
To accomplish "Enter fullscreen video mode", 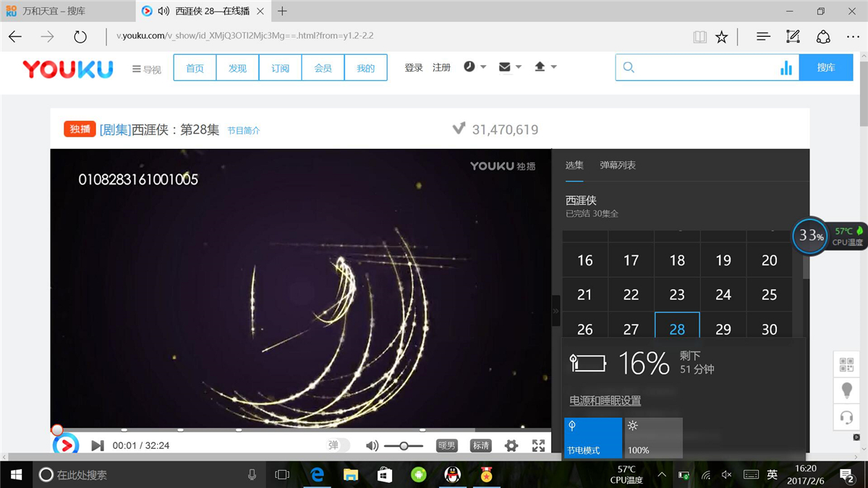I will click(538, 446).
